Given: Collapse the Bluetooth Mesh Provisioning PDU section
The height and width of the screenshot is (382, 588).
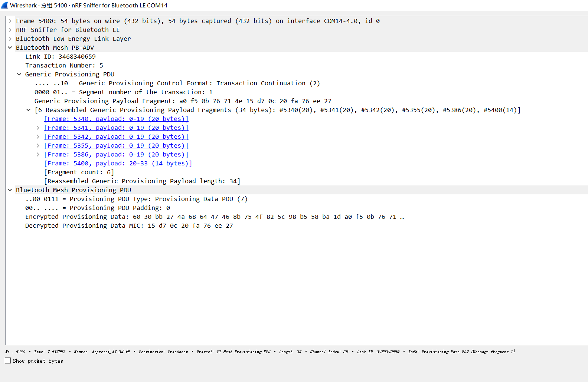Looking at the screenshot, I should click(x=10, y=190).
